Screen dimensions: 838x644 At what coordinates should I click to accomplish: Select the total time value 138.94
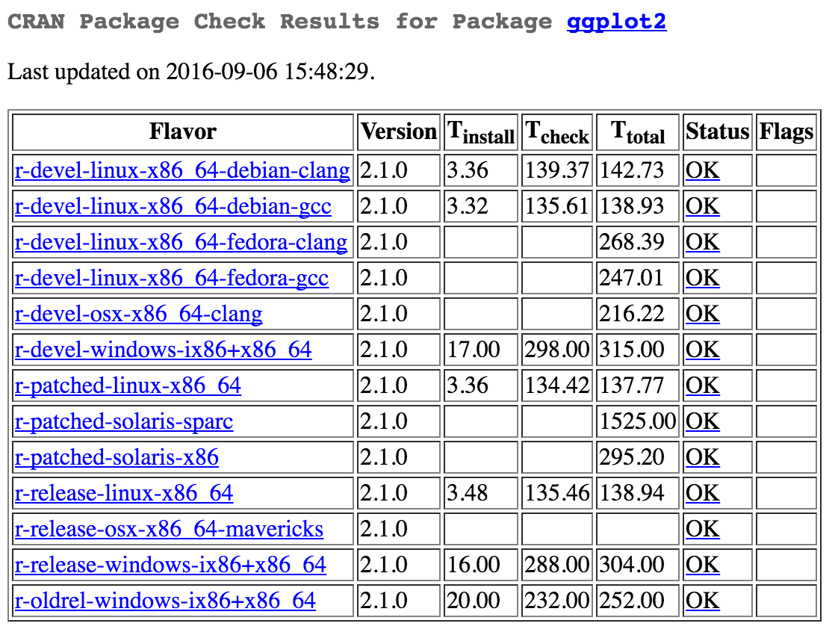click(x=631, y=493)
